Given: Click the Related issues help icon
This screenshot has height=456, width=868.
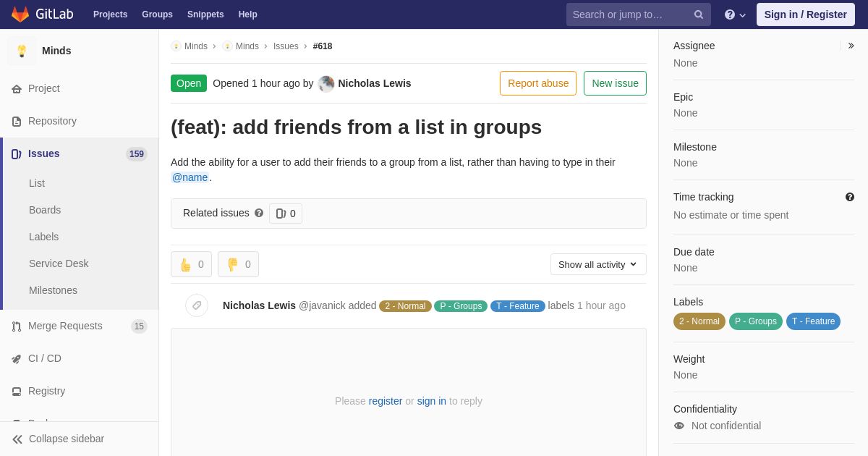Looking at the screenshot, I should pos(259,213).
